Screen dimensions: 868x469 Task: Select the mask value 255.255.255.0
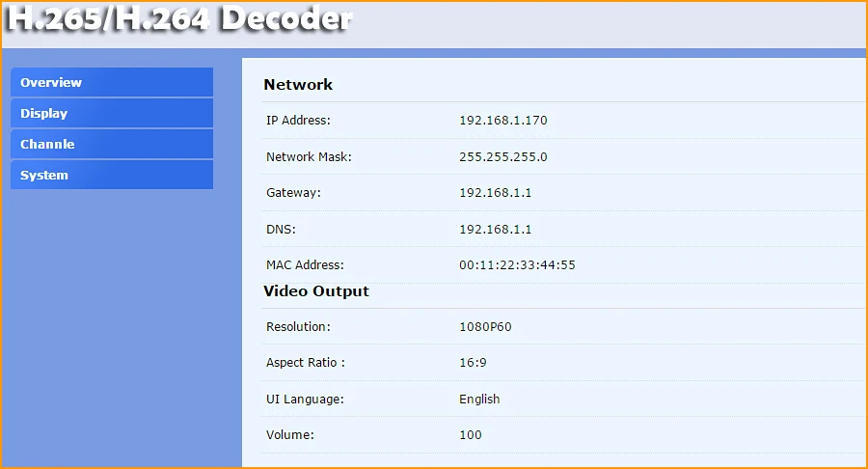502,156
